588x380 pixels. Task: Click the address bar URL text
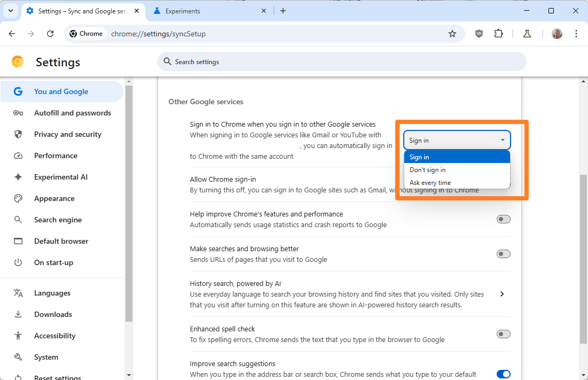point(158,34)
